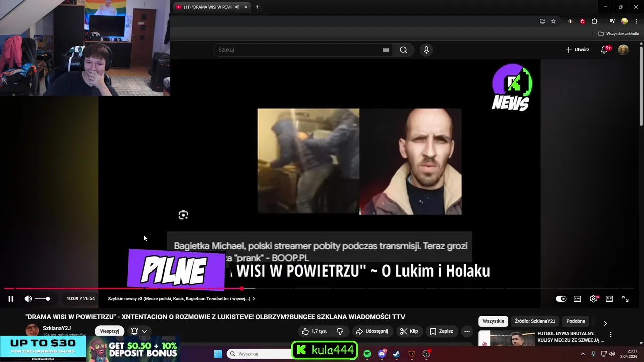Screen dimensions: 644x362
Task: Install the page as an app icon
Action: pyautogui.click(x=542, y=21)
